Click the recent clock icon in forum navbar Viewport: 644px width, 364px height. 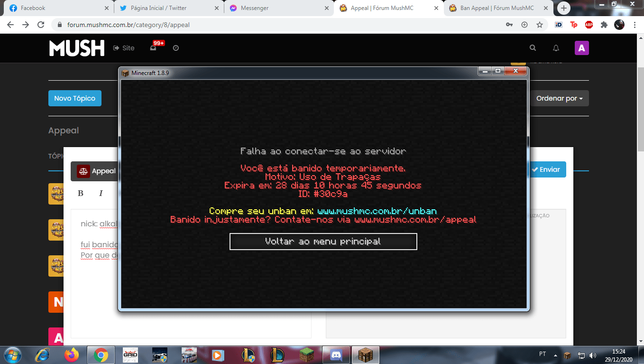pos(176,48)
